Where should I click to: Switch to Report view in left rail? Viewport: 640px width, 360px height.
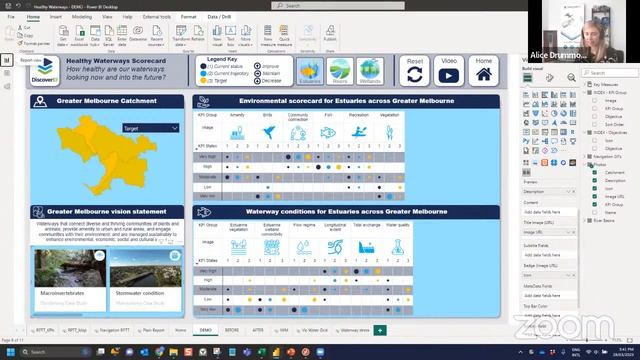click(x=7, y=60)
